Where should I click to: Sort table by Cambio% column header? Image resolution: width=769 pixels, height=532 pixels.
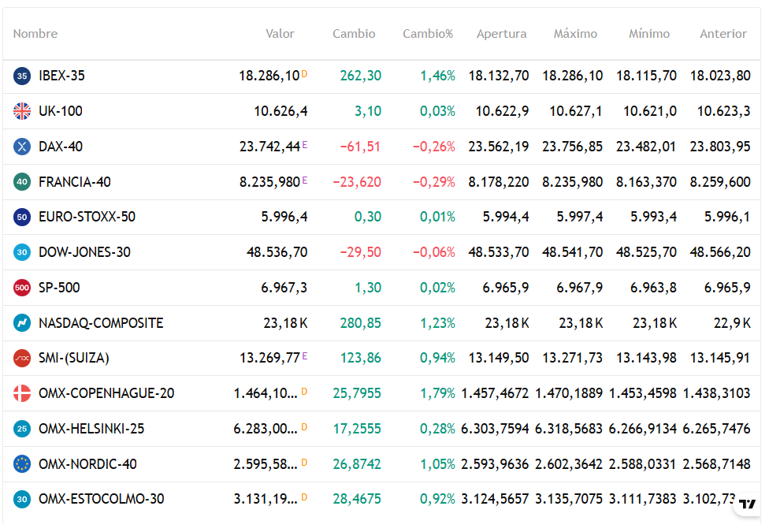tap(428, 34)
